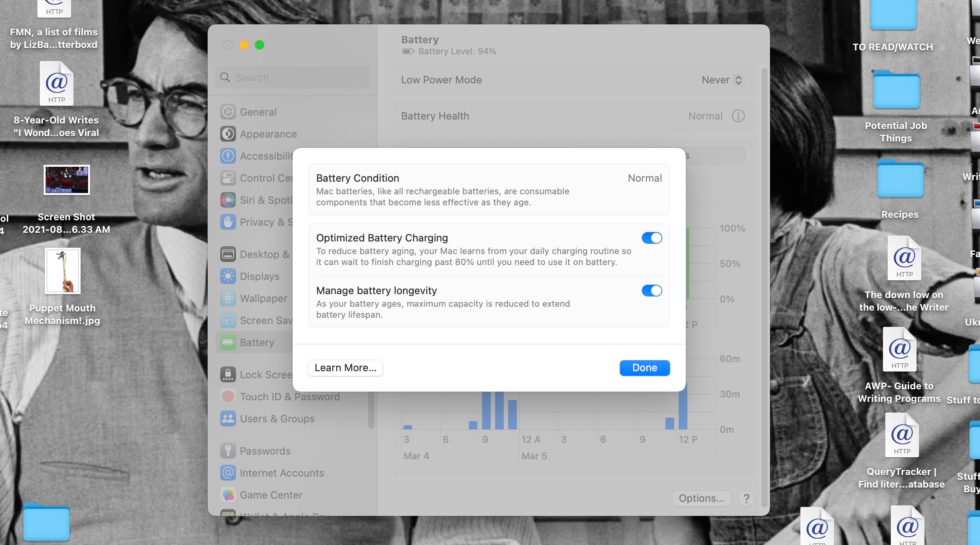Open Passwords key icon in sidebar

click(x=228, y=451)
